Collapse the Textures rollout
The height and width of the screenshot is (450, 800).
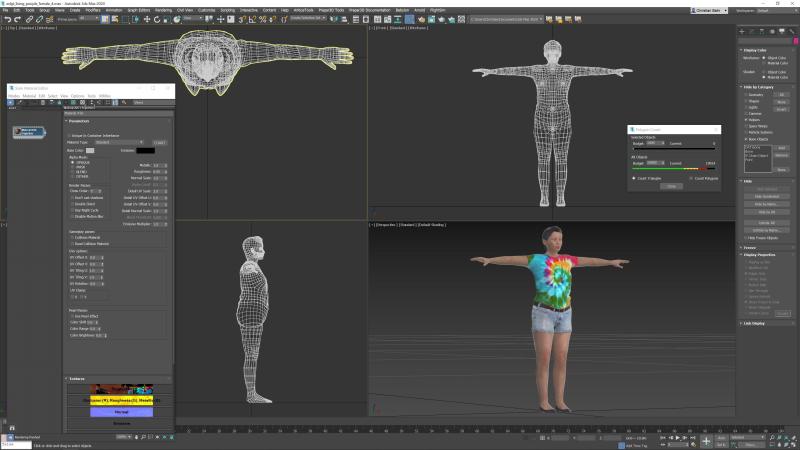(76, 379)
